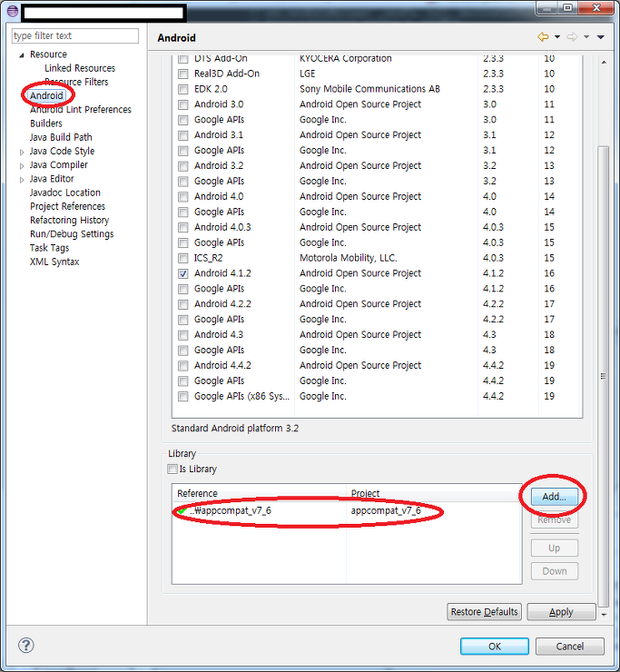Open the help question mark icon

[x=26, y=645]
